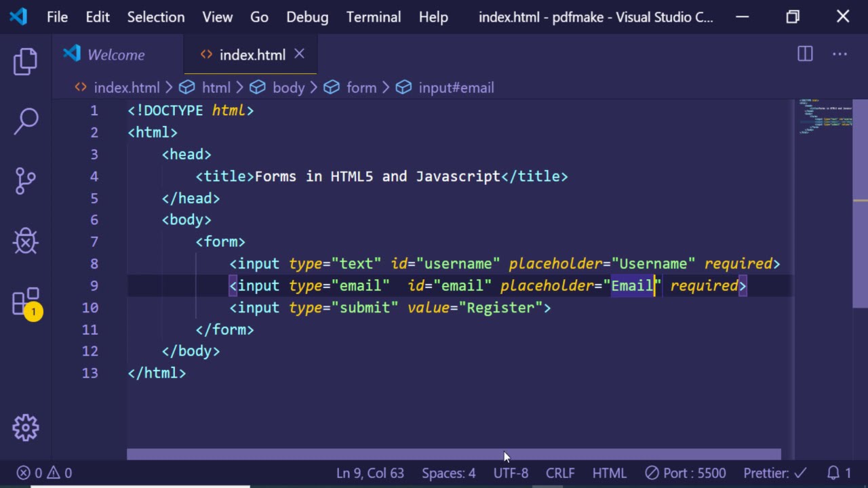This screenshot has width=868, height=488.
Task: Click the required attribute on line 9
Action: (x=705, y=286)
